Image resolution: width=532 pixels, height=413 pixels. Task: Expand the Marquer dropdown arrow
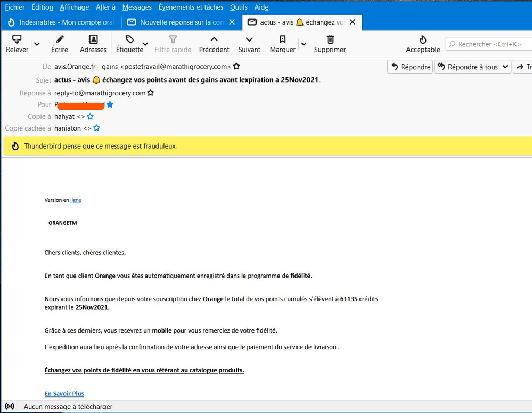[304, 44]
